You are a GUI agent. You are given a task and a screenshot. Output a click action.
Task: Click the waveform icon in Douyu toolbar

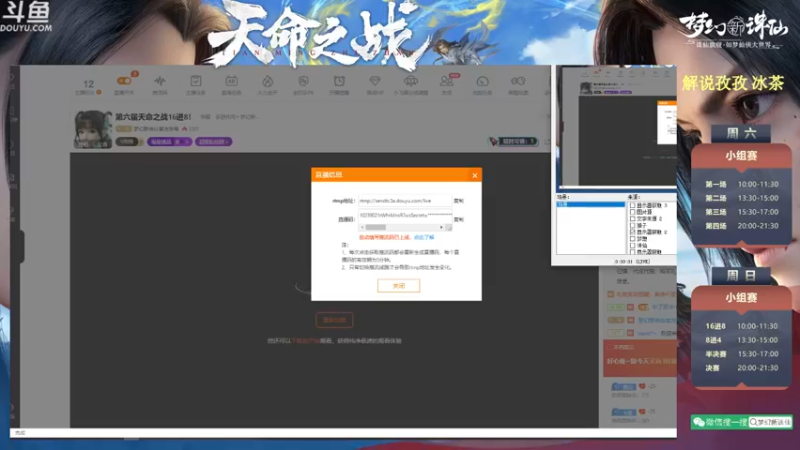(x=160, y=81)
